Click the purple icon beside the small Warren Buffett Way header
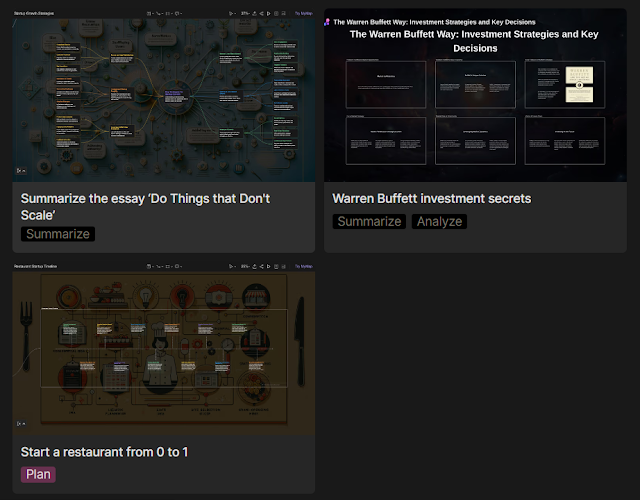 tap(327, 22)
